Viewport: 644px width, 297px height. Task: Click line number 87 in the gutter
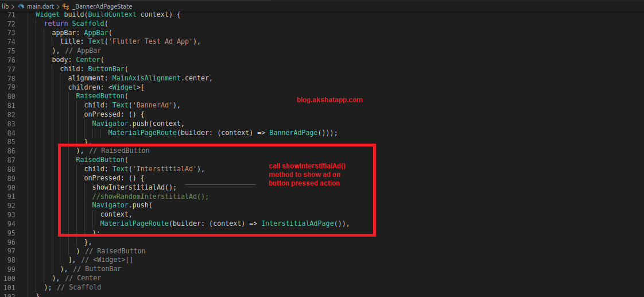(10, 160)
